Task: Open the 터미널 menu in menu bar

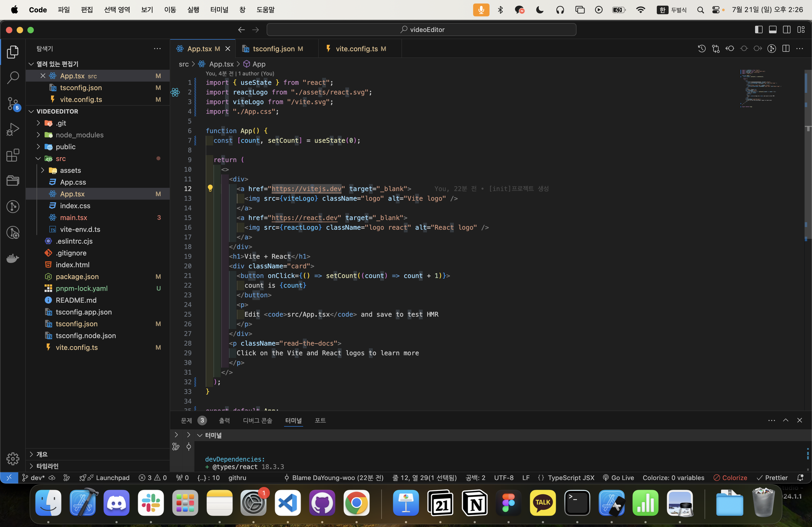Action: (x=219, y=10)
